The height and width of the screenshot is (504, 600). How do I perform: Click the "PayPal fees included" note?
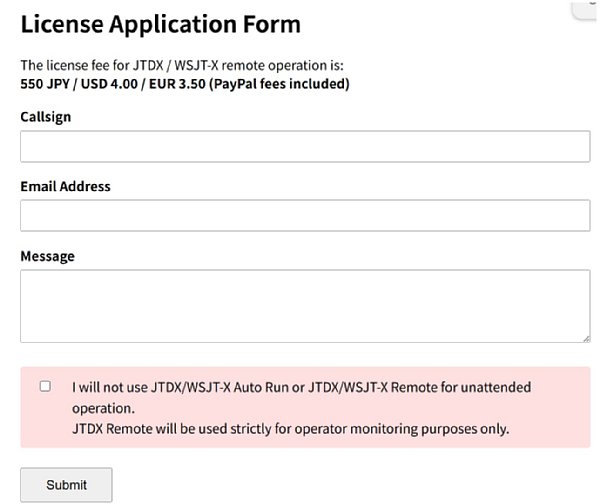click(283, 84)
